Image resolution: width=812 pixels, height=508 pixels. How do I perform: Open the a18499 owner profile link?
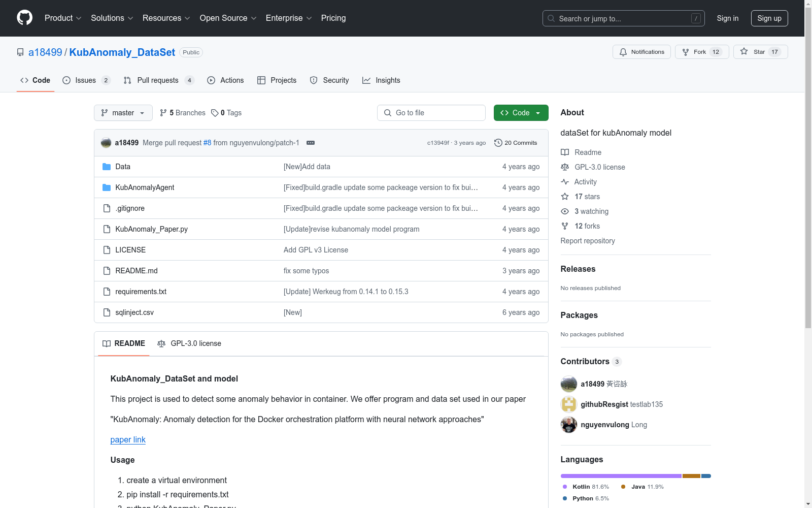coord(45,52)
